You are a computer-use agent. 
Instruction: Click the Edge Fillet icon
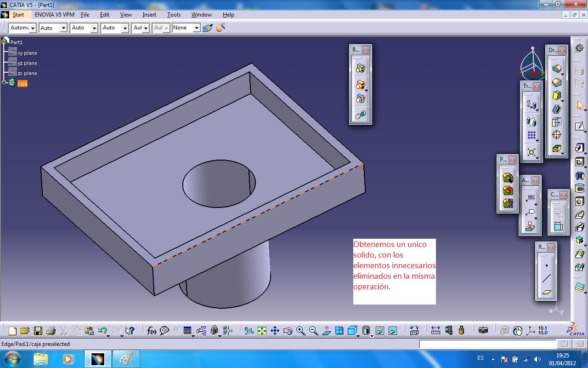(557, 69)
